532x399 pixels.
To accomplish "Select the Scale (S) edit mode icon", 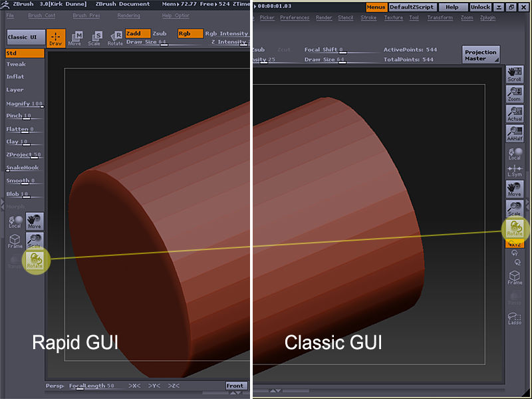I will pyautogui.click(x=94, y=39).
